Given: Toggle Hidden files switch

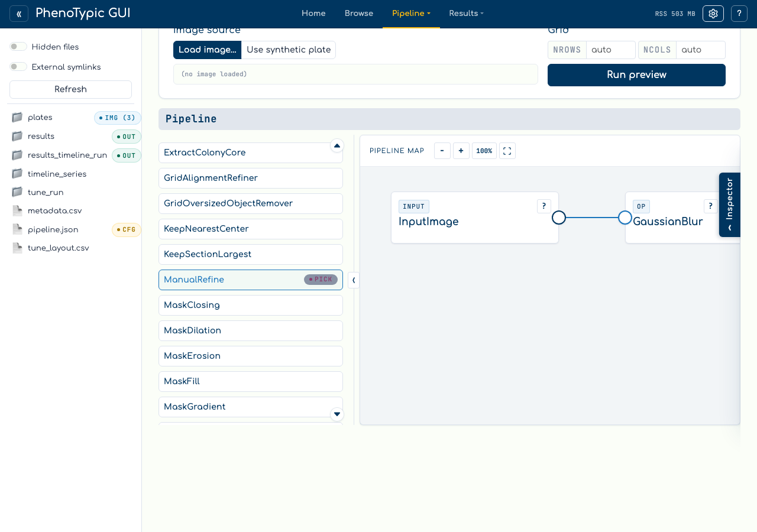Looking at the screenshot, I should [x=18, y=47].
